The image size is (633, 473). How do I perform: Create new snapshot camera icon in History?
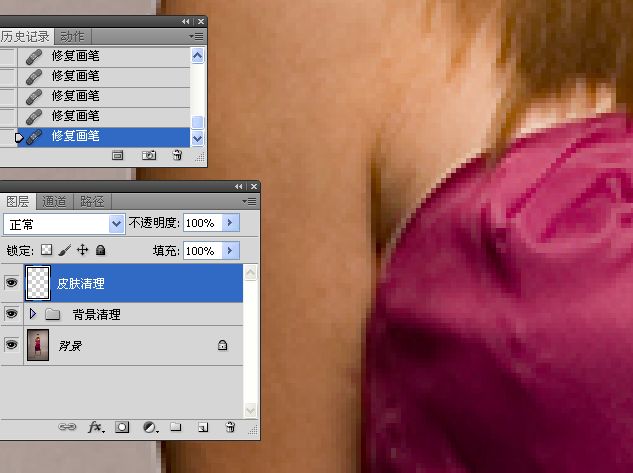(x=149, y=155)
